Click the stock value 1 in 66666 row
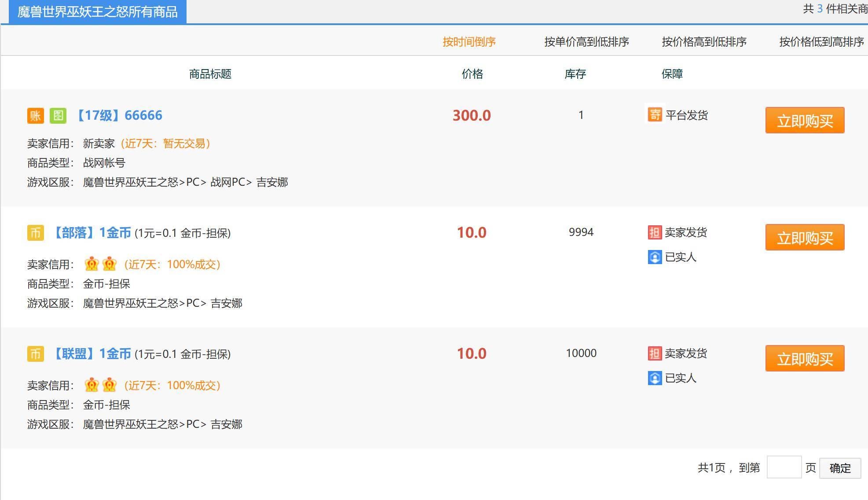Viewport: 868px width, 500px height. tap(581, 115)
